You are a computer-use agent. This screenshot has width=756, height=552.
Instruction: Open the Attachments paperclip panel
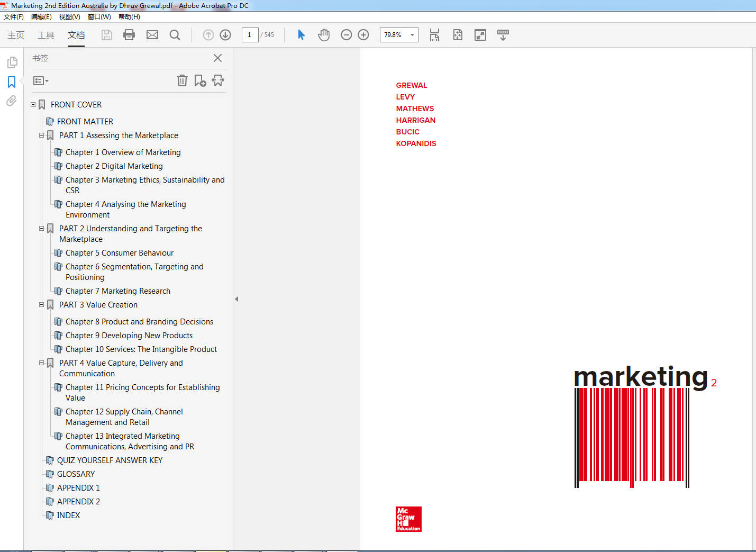click(x=12, y=101)
